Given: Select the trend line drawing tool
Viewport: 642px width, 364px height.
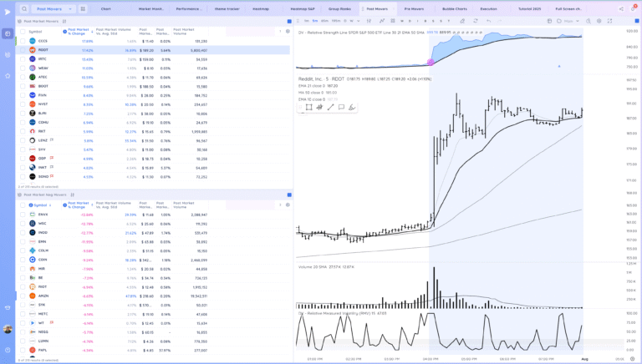Looking at the screenshot, I should [x=330, y=107].
